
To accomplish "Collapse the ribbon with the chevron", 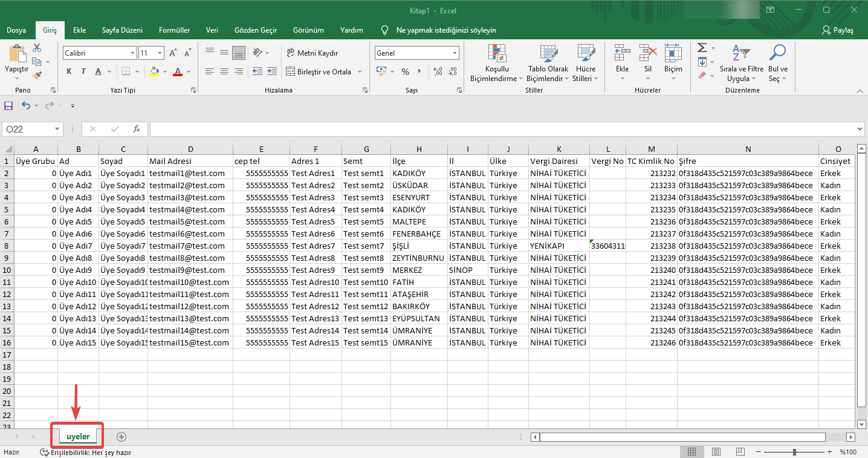I will point(860,91).
